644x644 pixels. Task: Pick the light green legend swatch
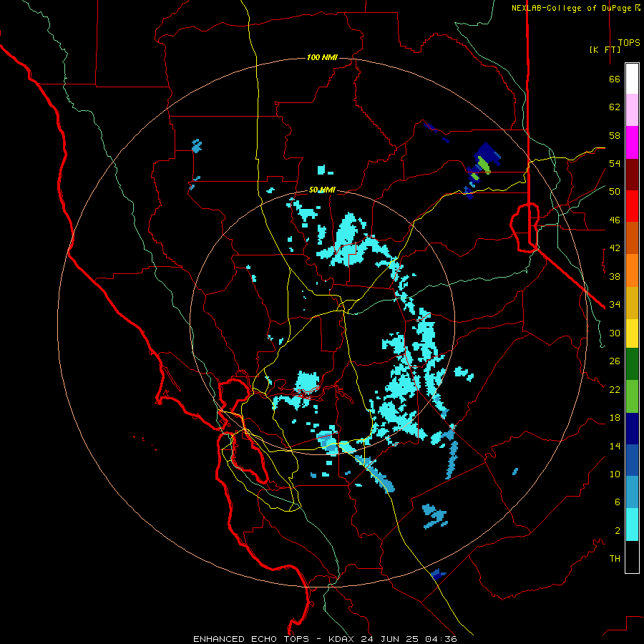tap(632, 396)
